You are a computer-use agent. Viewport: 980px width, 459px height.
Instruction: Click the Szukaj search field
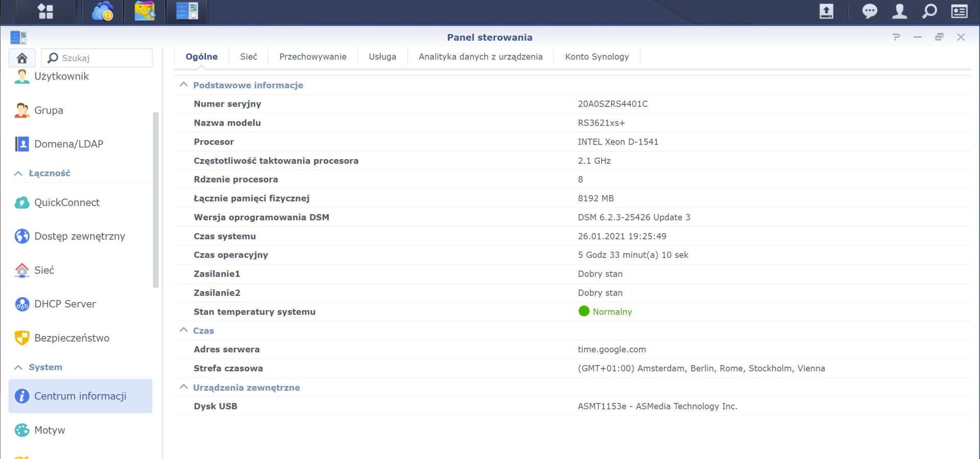click(x=97, y=58)
